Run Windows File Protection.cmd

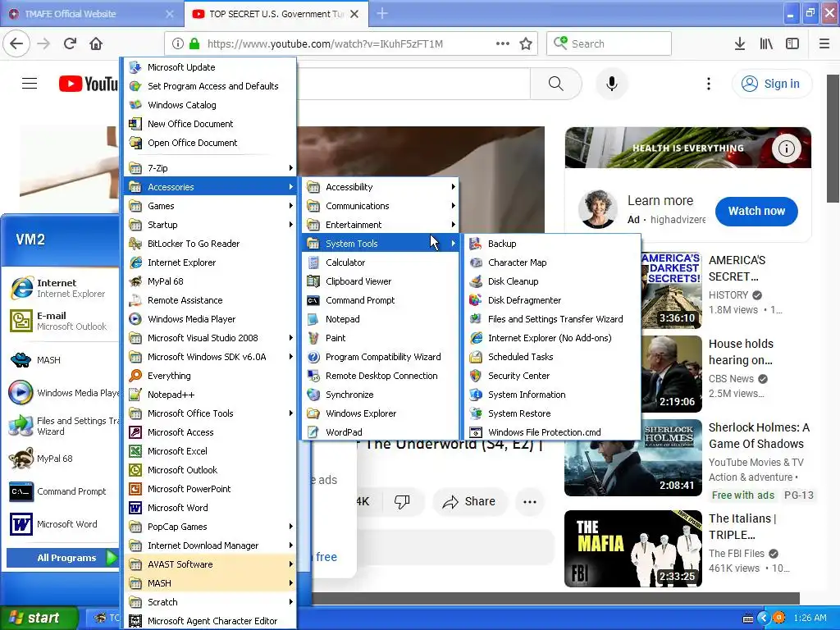pyautogui.click(x=552, y=431)
